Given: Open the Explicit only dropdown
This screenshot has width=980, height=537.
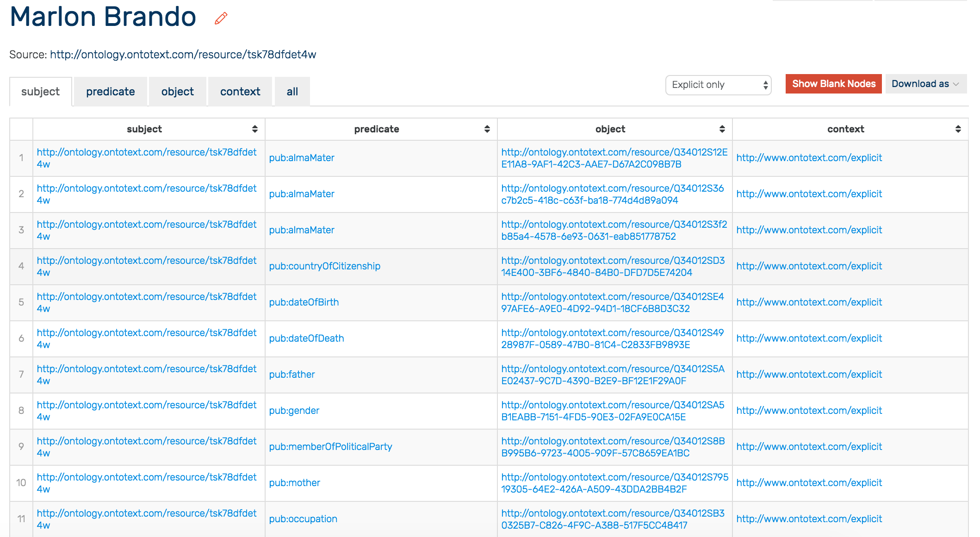Looking at the screenshot, I should click(718, 85).
